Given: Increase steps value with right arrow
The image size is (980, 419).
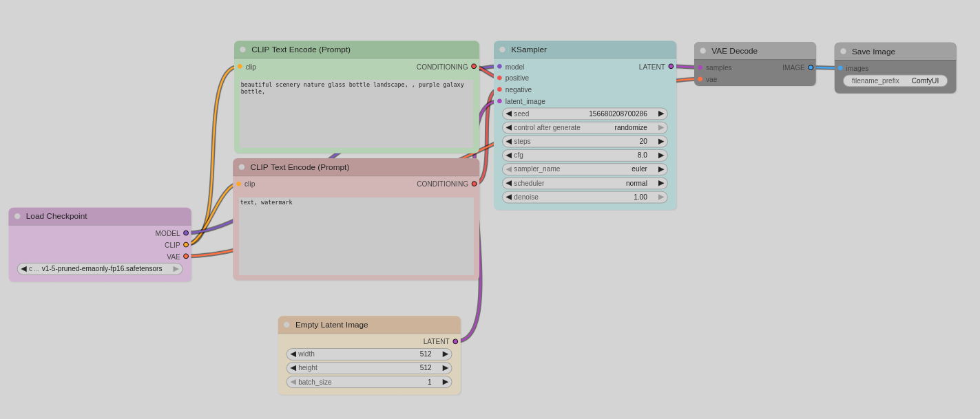Looking at the screenshot, I should point(661,141).
